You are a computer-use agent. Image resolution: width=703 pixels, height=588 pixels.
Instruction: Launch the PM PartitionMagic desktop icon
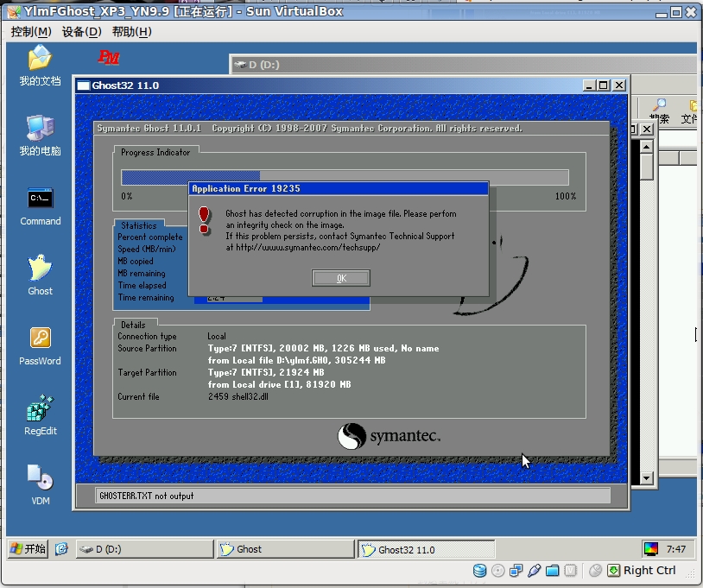pyautogui.click(x=109, y=57)
